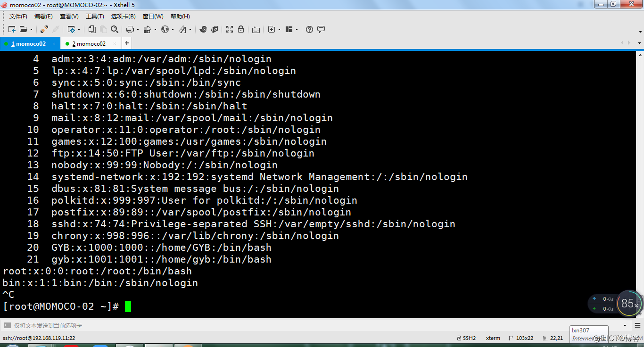Click the color scheme icon

147,29
